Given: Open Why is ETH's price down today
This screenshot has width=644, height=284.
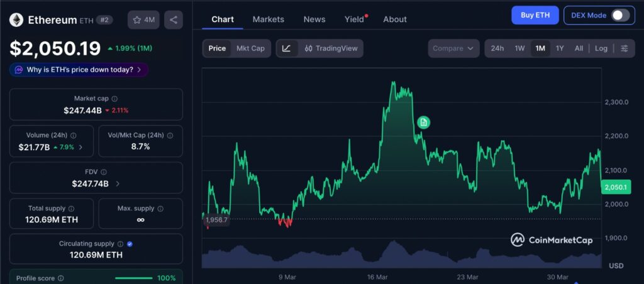Looking at the screenshot, I should (x=79, y=70).
